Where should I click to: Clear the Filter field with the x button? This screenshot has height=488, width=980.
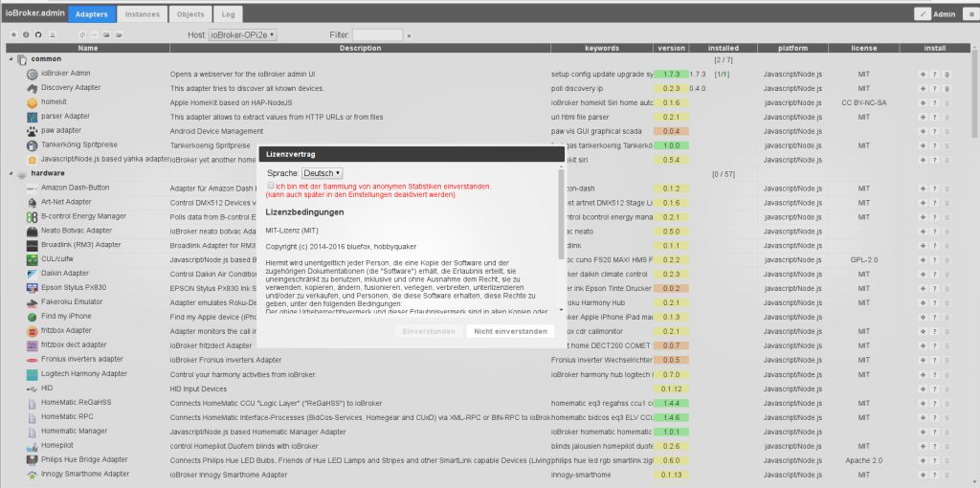point(410,35)
